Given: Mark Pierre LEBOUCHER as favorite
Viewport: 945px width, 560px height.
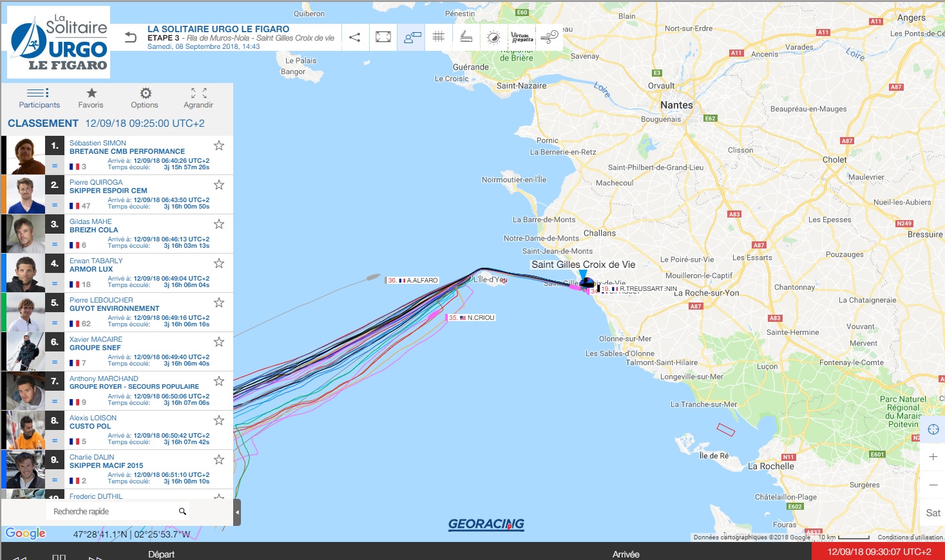Looking at the screenshot, I should (219, 303).
